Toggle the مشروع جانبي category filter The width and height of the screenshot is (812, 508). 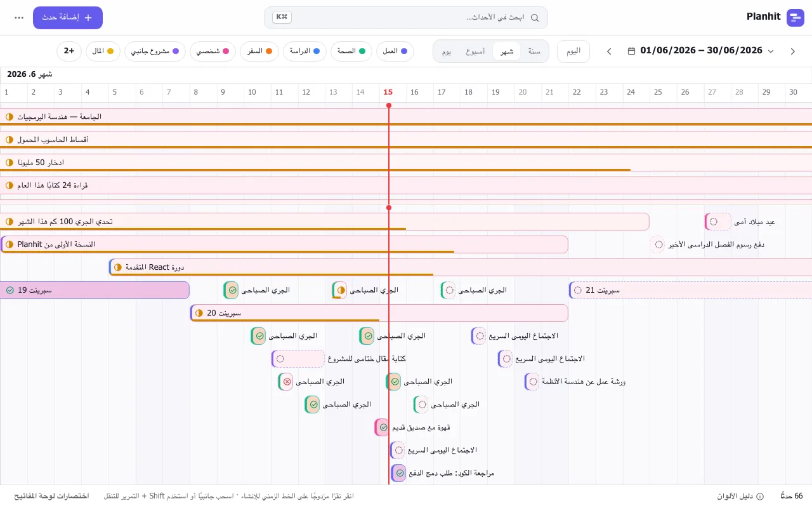pyautogui.click(x=155, y=51)
